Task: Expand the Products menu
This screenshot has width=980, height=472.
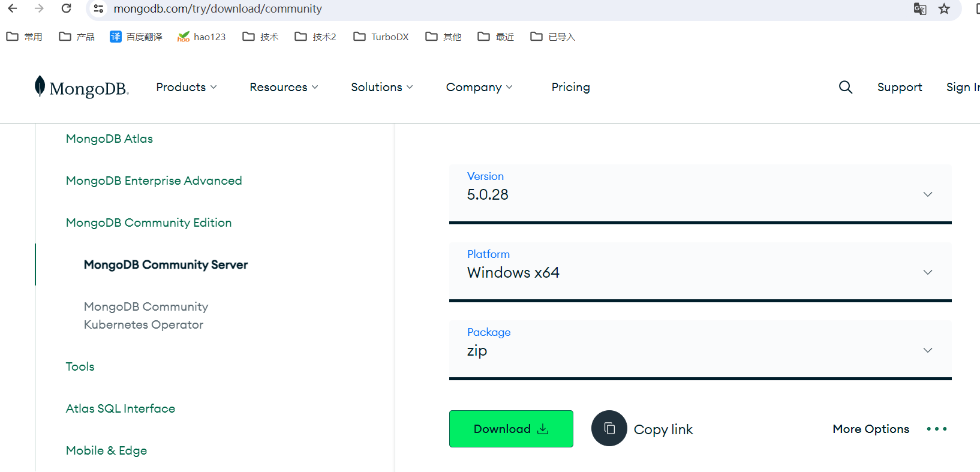Action: pyautogui.click(x=187, y=87)
